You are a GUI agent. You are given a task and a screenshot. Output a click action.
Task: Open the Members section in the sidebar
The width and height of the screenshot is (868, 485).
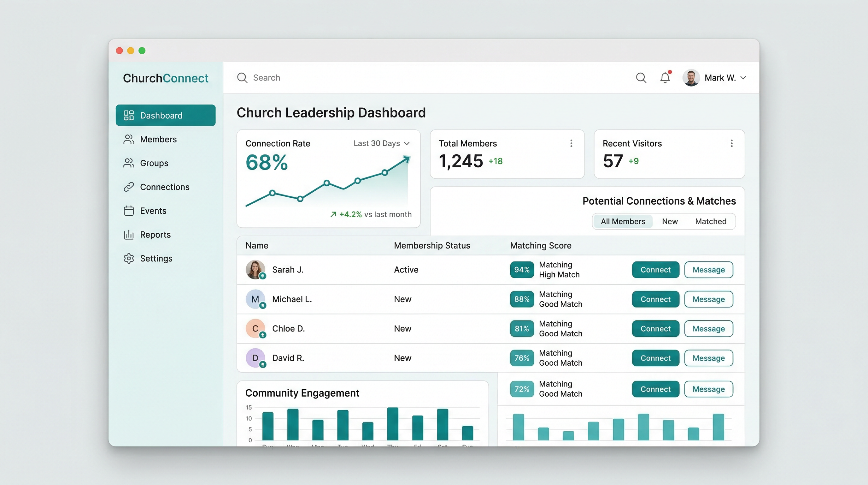coord(158,139)
